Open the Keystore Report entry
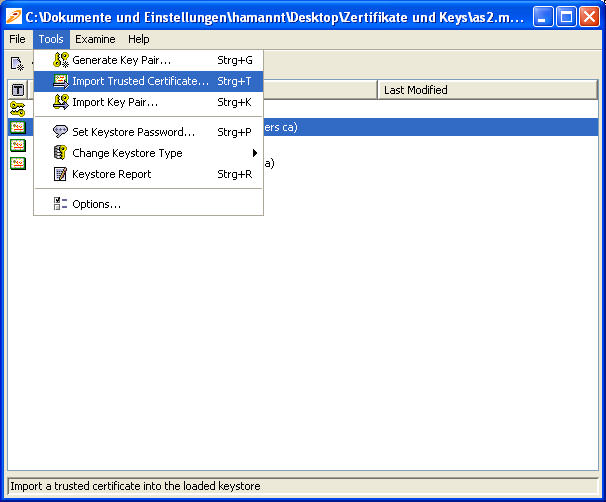Screen dimensions: 606x502 pyautogui.click(x=111, y=174)
